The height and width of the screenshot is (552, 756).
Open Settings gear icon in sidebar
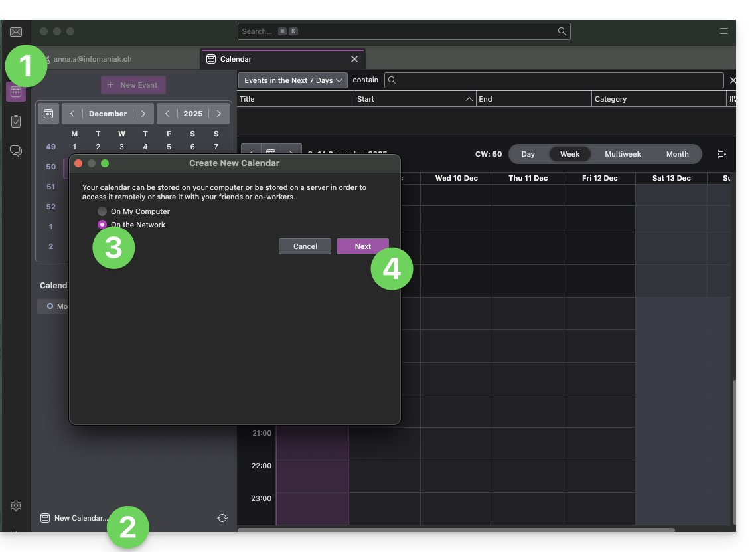click(x=16, y=506)
